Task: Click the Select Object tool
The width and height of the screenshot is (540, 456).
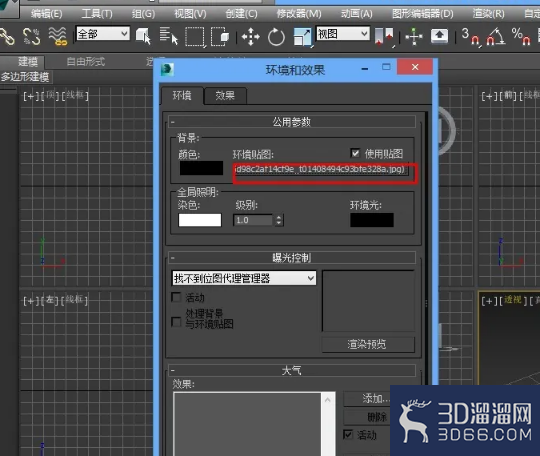Action: (x=143, y=37)
